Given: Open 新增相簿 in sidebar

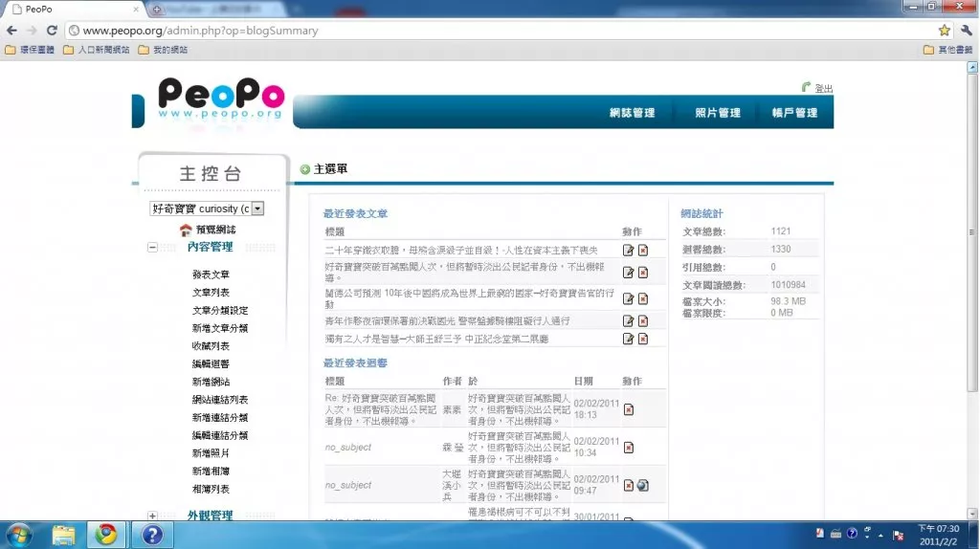Looking at the screenshot, I should (211, 472).
